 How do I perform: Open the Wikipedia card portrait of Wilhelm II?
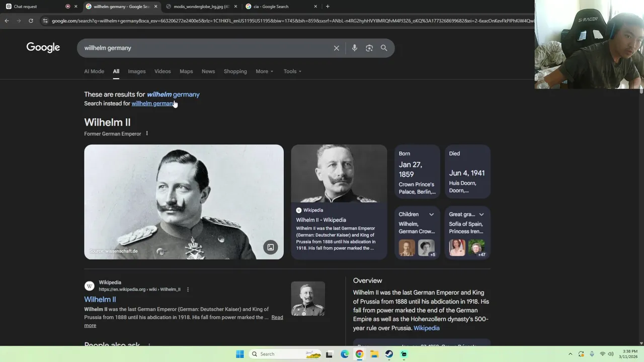pos(339,173)
